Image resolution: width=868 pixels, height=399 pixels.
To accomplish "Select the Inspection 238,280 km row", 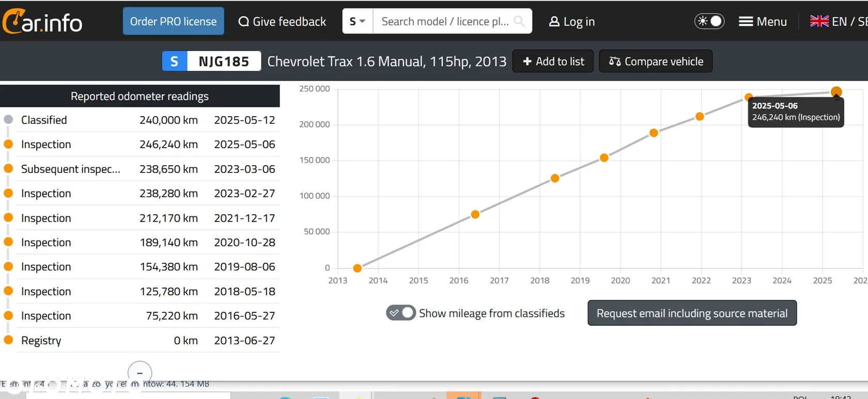I will [x=140, y=193].
